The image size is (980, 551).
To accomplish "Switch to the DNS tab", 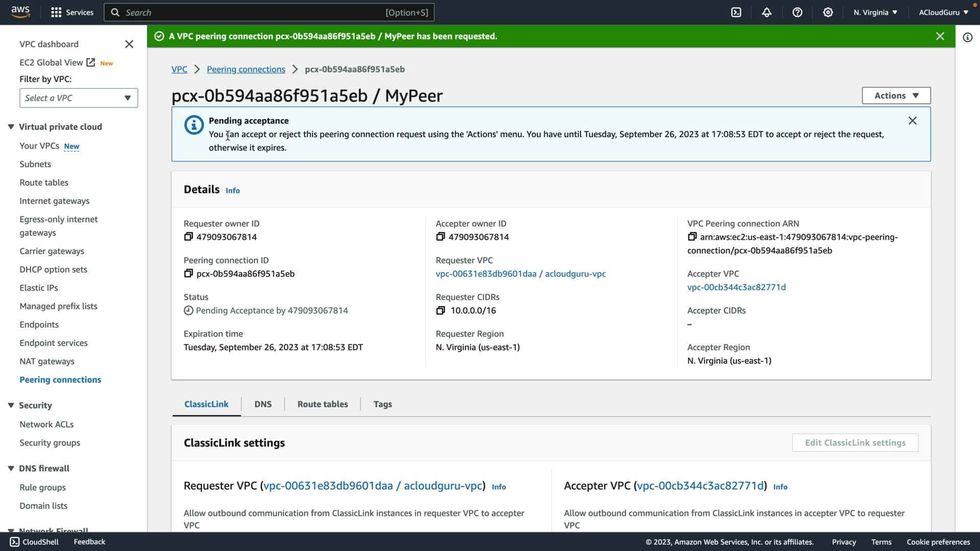I will pyautogui.click(x=263, y=404).
